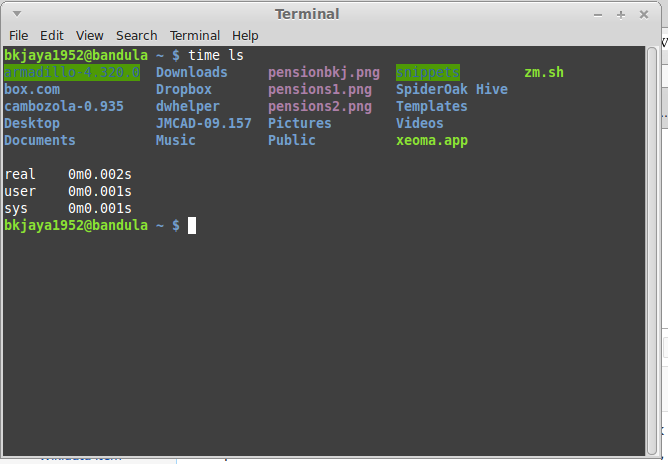668x464 pixels.
Task: Open the Search menu
Action: tap(137, 36)
